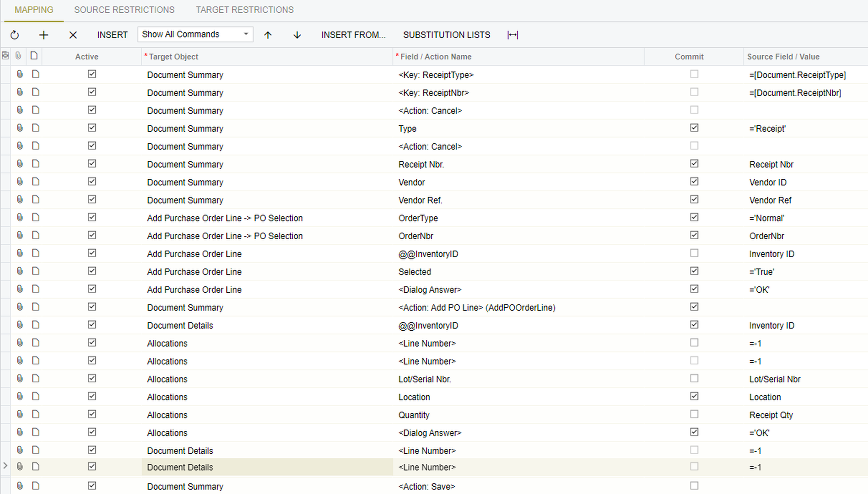The height and width of the screenshot is (494, 868).
Task: Delete the row using the X icon
Action: 73,35
